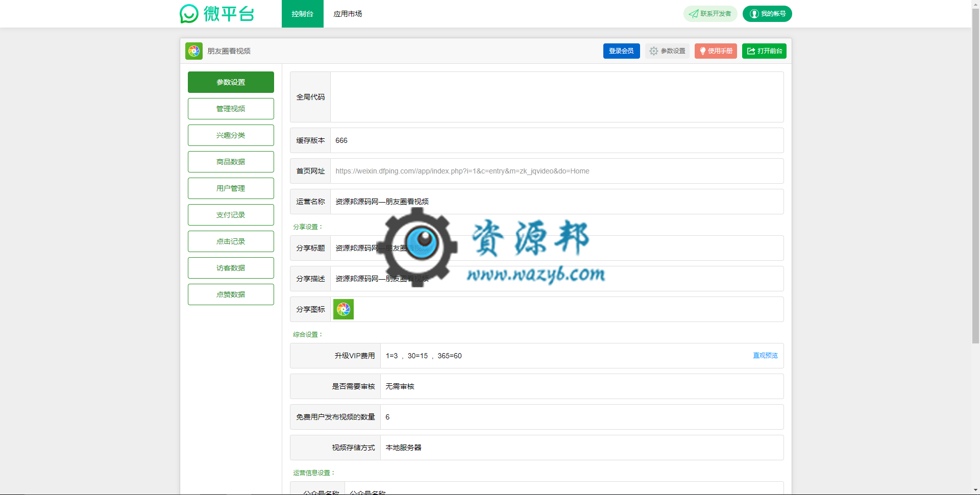Click the 首页网址 URL field

pyautogui.click(x=557, y=171)
